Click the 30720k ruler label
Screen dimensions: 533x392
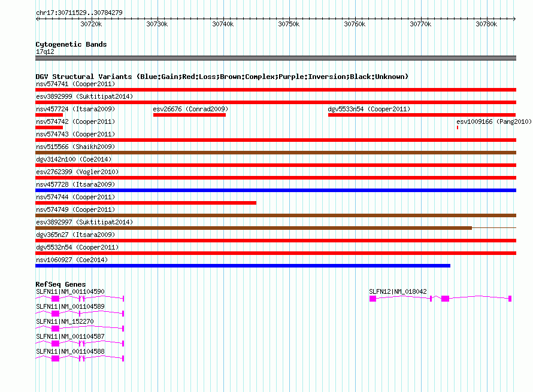tap(91, 24)
